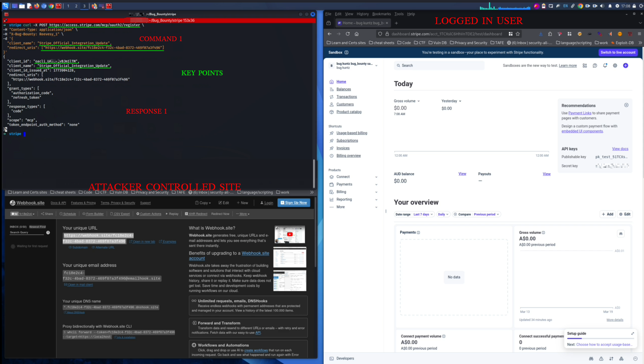Viewport: 644px width, 364px height.
Task: Open Custom Actions on Webhook.site
Action: [x=149, y=214]
